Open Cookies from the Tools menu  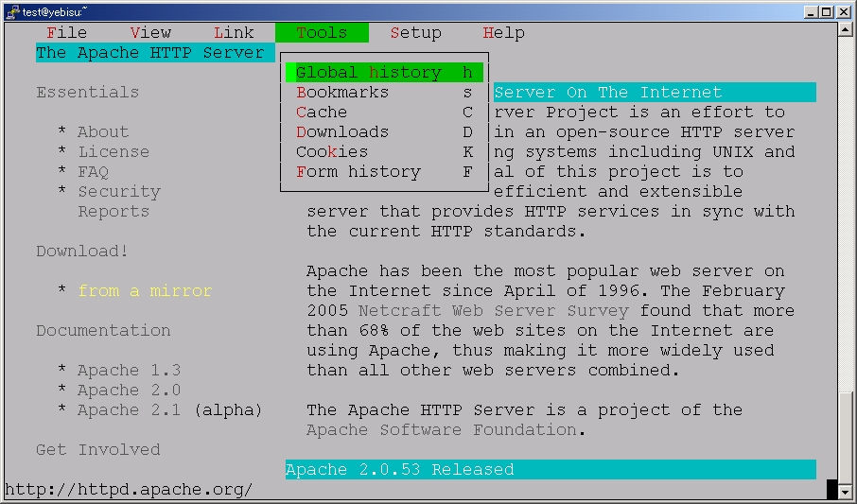[384, 151]
